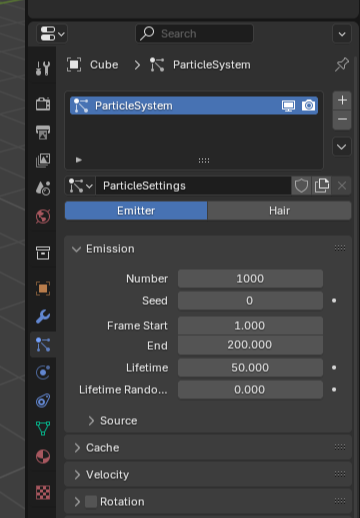Grab the Emission panel drag grip
The image size is (360, 518).
coord(340,248)
